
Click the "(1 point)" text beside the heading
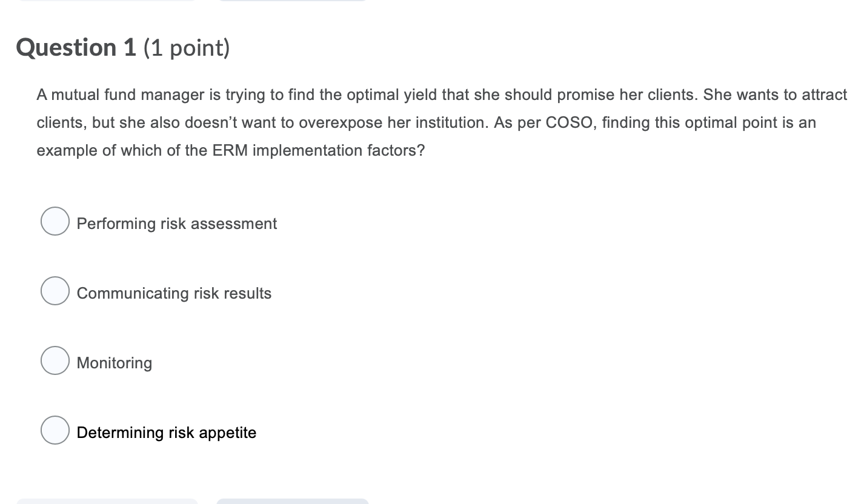(x=187, y=47)
